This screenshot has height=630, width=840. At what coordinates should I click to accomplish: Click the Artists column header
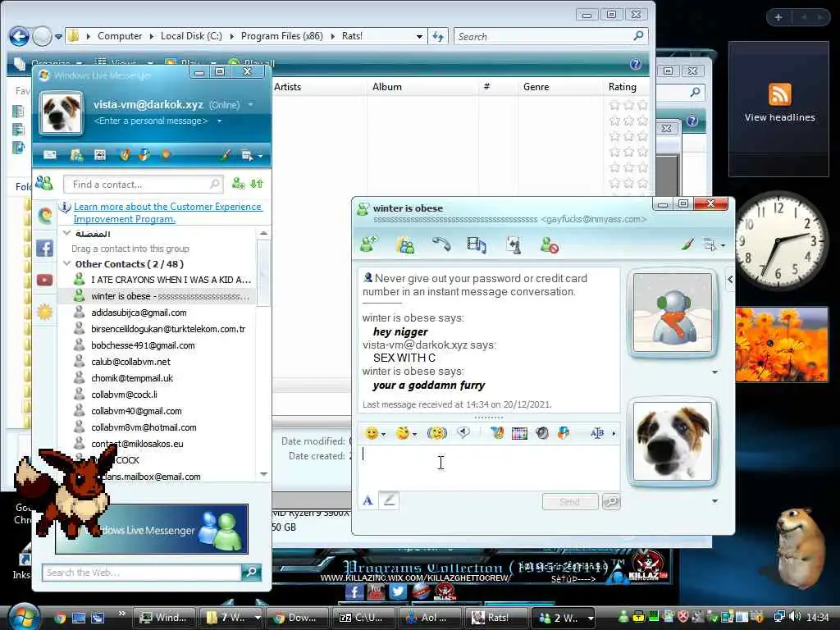(x=288, y=87)
